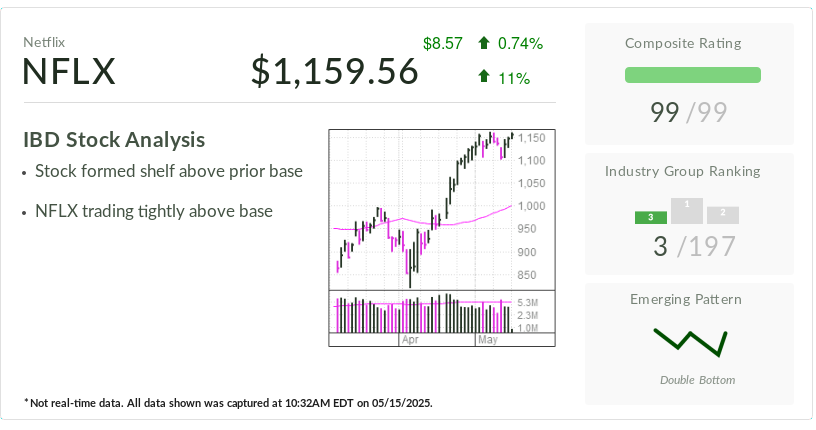Click the volume bars under the chart
Viewport: 816px width, 430px height.
coord(423,314)
